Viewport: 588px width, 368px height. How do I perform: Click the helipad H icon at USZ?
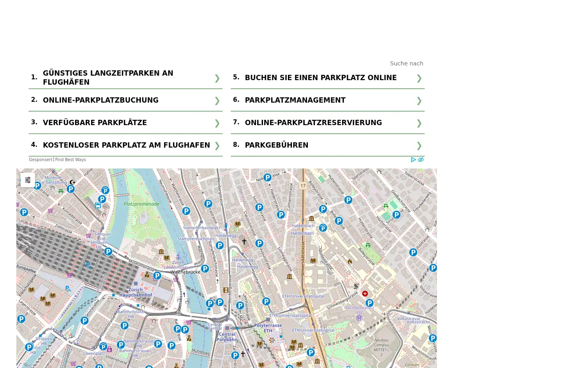(x=359, y=318)
